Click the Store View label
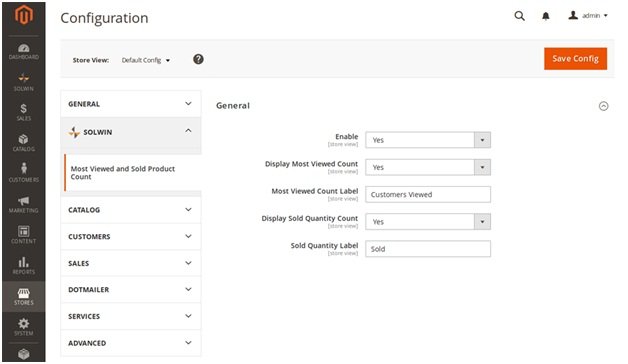The image size is (628, 364). (91, 60)
